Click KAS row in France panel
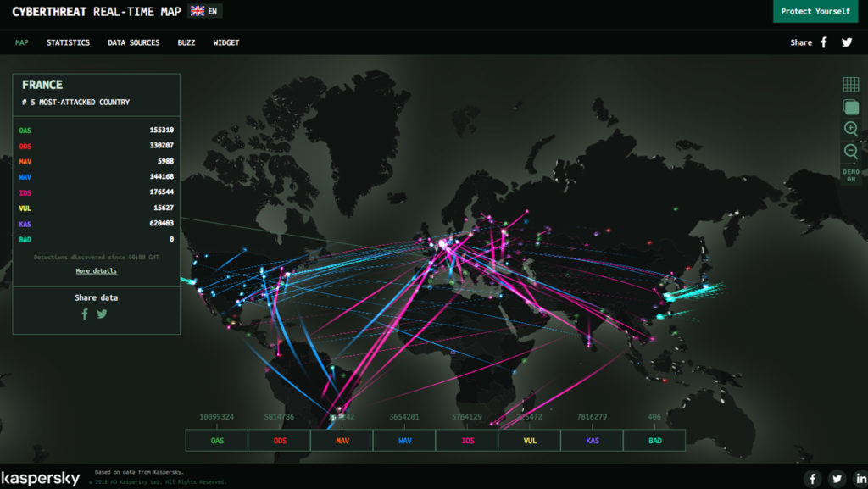 coord(97,224)
